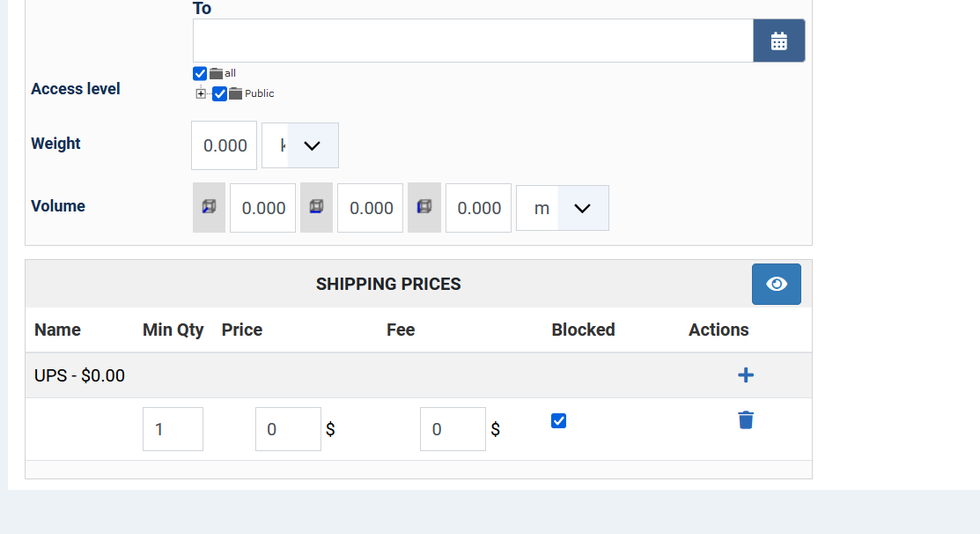Click the first cube icon in Volume row
This screenshot has height=534, width=980.
209,207
